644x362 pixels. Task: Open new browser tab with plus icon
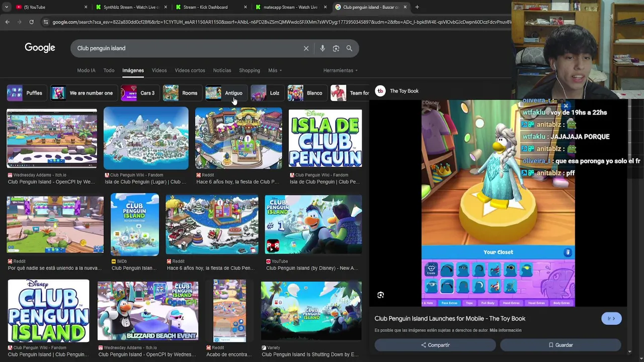[x=417, y=7]
